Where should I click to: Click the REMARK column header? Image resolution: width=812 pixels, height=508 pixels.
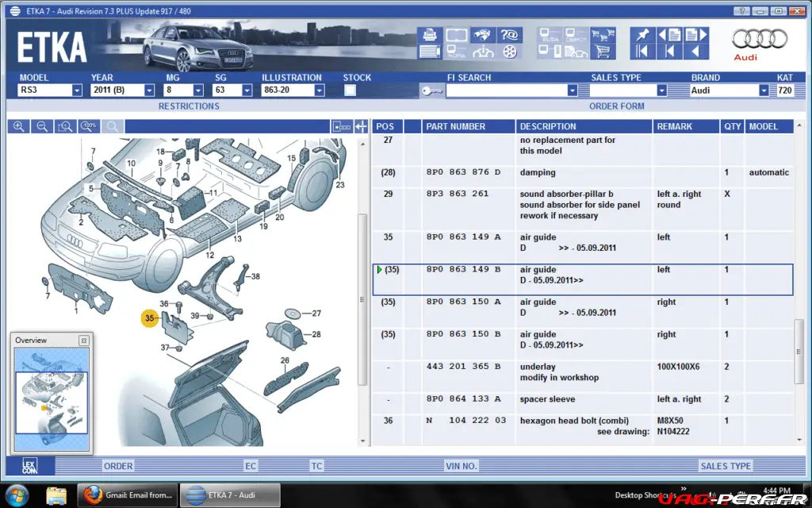pos(686,126)
